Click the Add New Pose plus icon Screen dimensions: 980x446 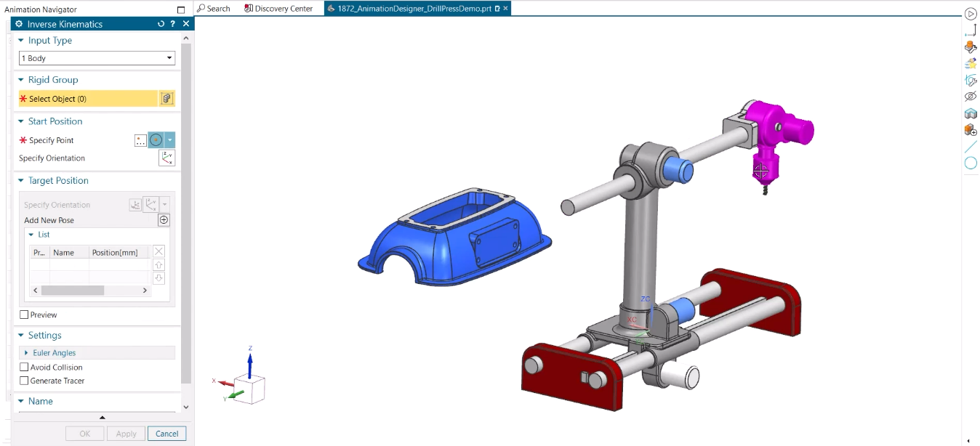click(x=164, y=220)
